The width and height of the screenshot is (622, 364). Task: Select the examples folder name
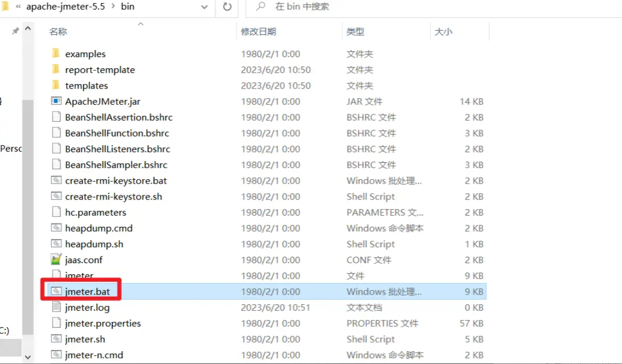pos(85,54)
